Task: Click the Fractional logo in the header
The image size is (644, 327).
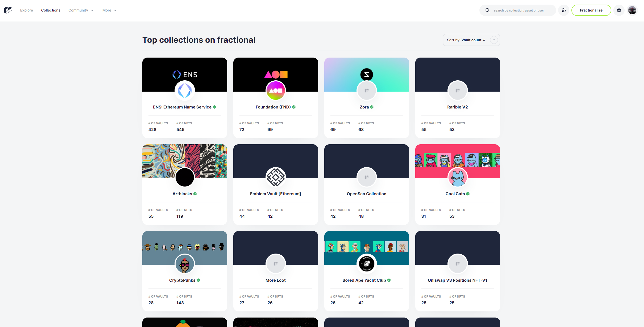Action: click(8, 10)
